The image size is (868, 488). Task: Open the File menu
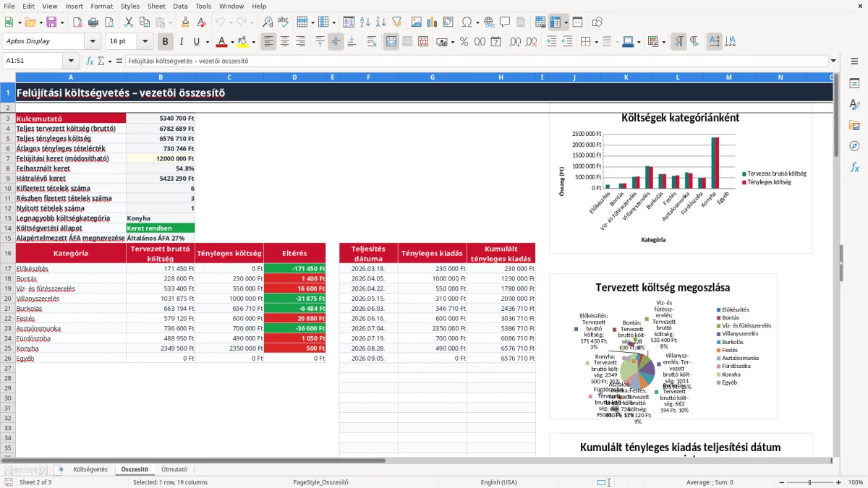tap(9, 6)
